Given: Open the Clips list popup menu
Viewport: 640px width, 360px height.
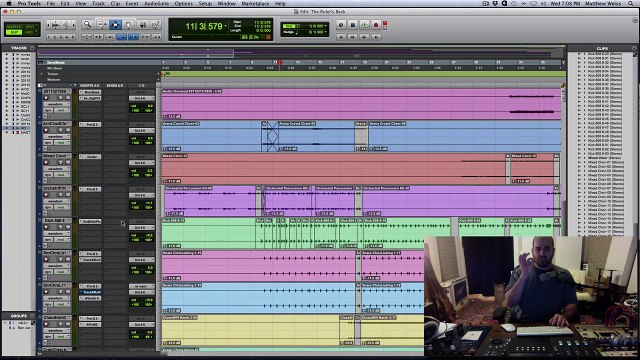Looking at the screenshot, I should tap(634, 48).
